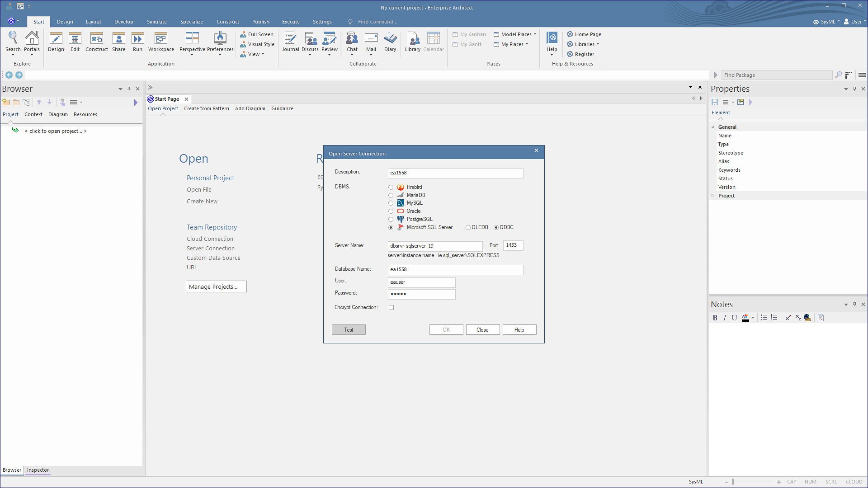Click the Test connection button
The width and height of the screenshot is (868, 488).
pyautogui.click(x=348, y=330)
